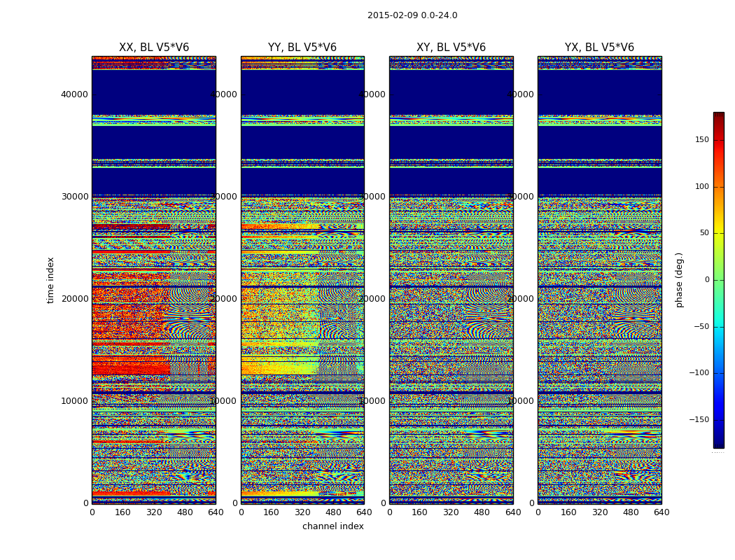
Task: Click inside the XY phase heatmap panel
Action: [451, 280]
